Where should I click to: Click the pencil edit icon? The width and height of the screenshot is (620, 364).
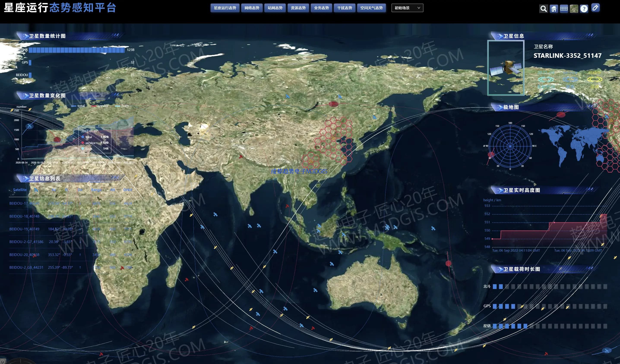pyautogui.click(x=595, y=8)
